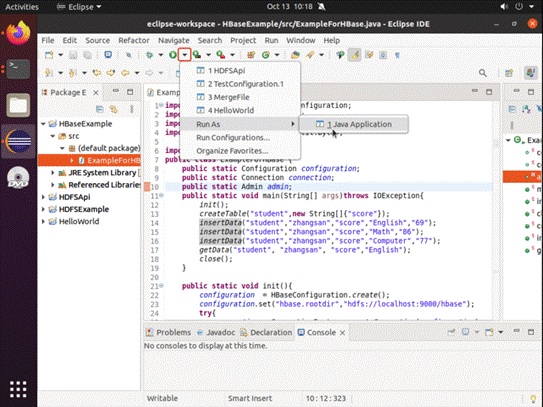Screen dimensions: 543x407
Task: Toggle Link with Editor in Package Explorer
Action: click(114, 109)
